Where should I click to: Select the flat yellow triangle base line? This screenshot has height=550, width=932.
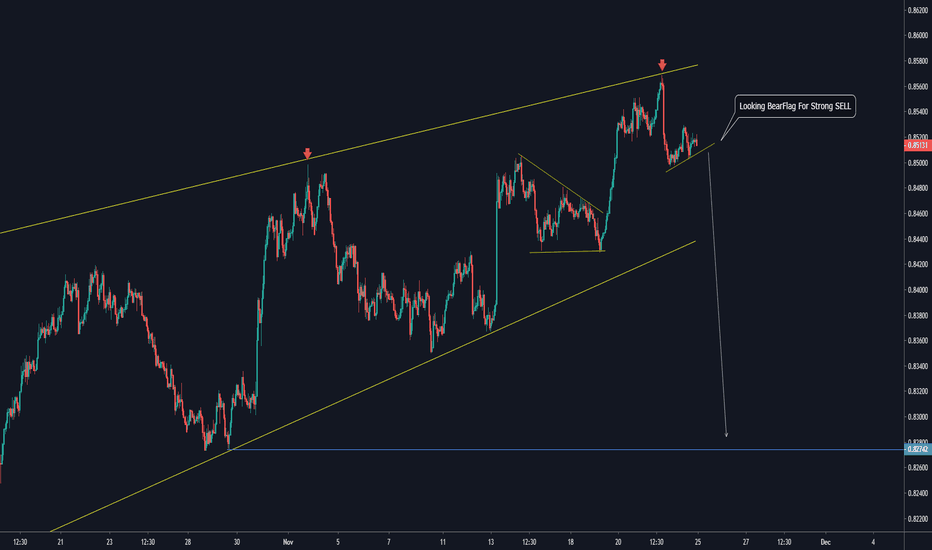click(x=565, y=252)
